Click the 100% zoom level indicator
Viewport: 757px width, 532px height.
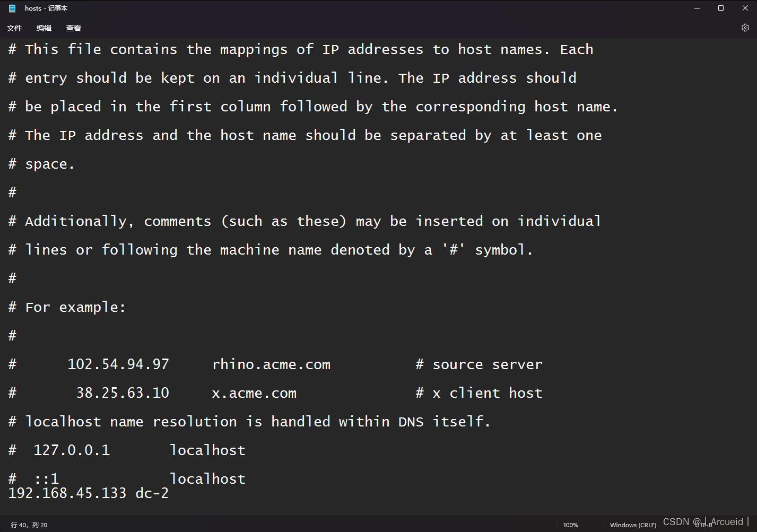[571, 525]
